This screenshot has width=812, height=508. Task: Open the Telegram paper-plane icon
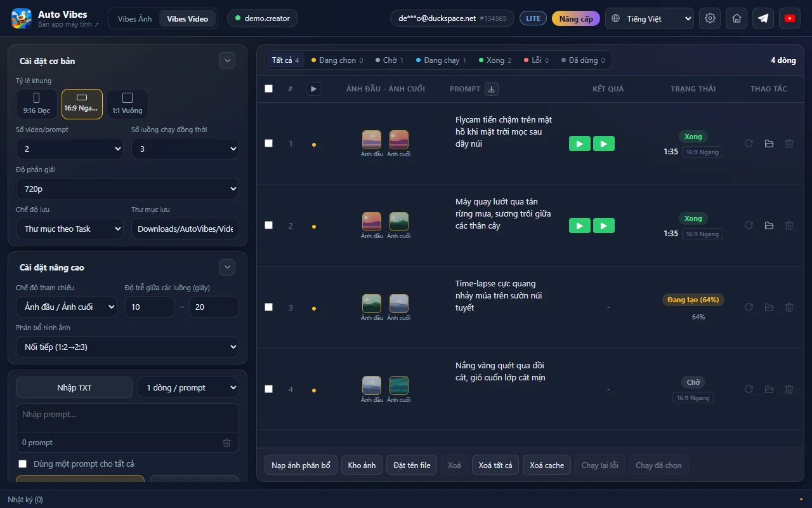tap(763, 18)
